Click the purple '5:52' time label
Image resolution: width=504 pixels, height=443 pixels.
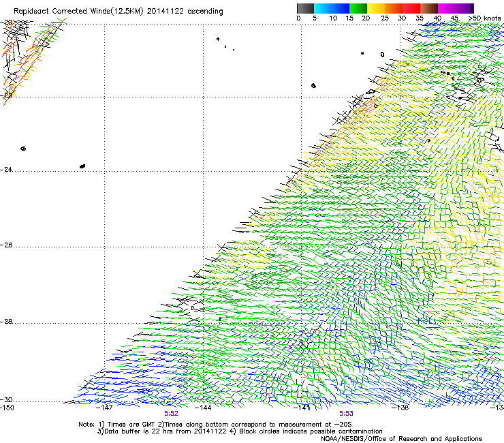[x=171, y=414]
